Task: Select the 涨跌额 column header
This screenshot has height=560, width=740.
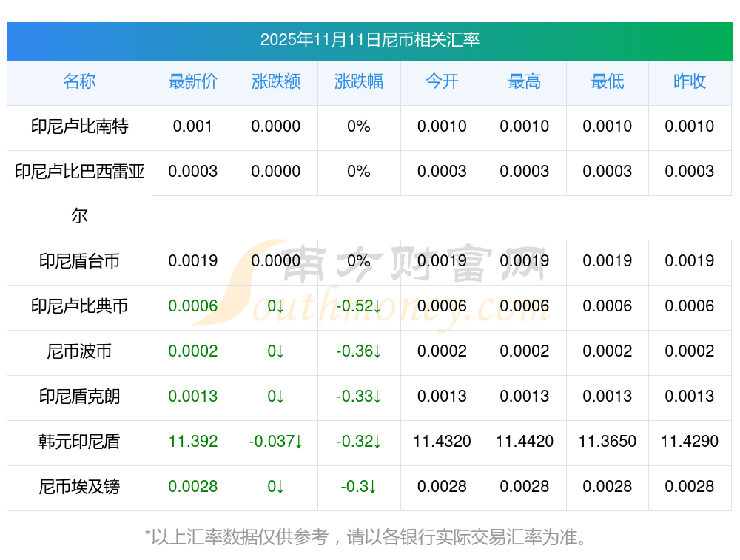Action: pos(276,81)
